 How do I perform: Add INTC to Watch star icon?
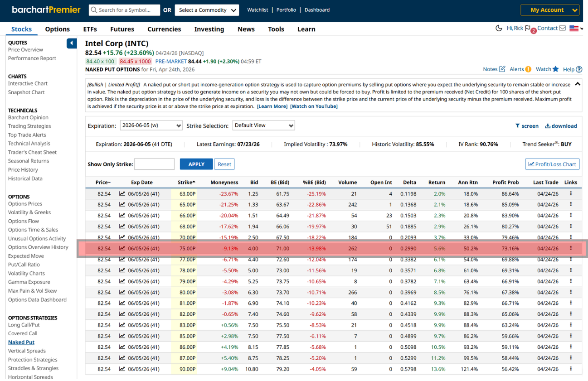click(x=555, y=69)
